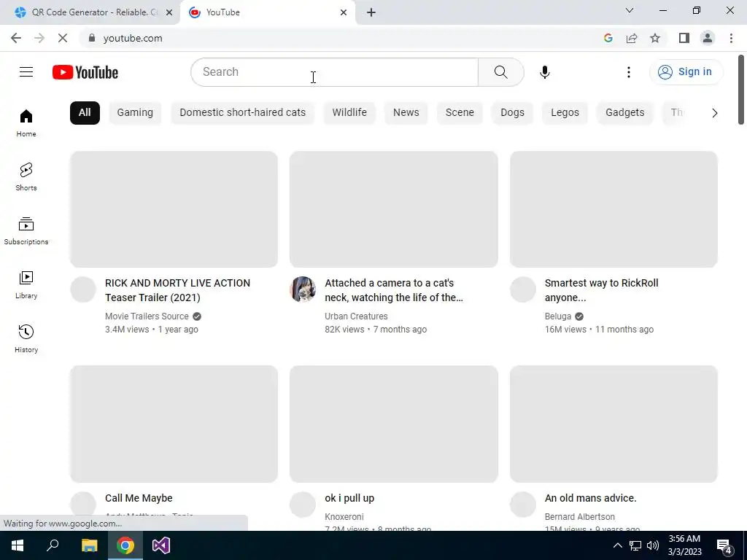Open History in sidebar

coord(26,338)
